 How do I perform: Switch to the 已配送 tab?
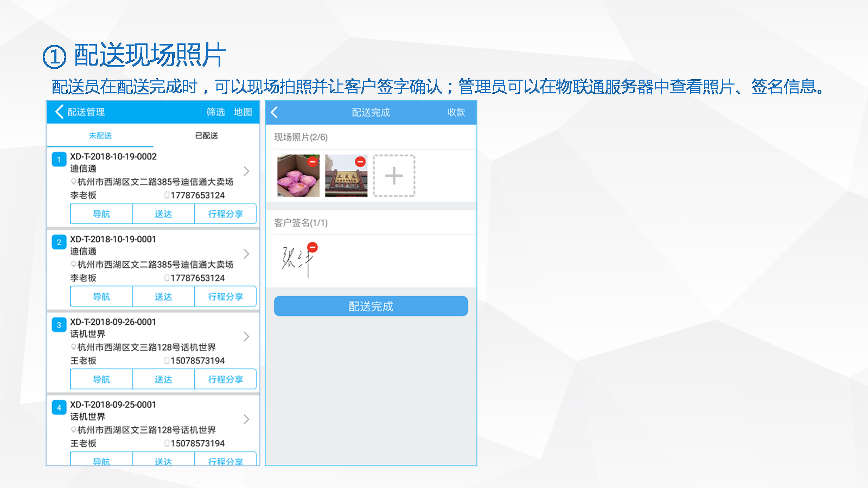(207, 136)
